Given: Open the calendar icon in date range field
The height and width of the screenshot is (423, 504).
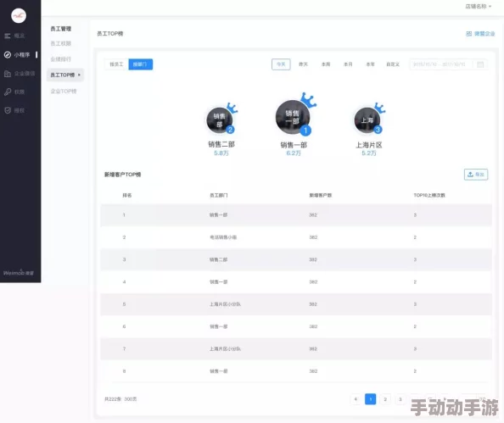Looking at the screenshot, I should click(480, 64).
